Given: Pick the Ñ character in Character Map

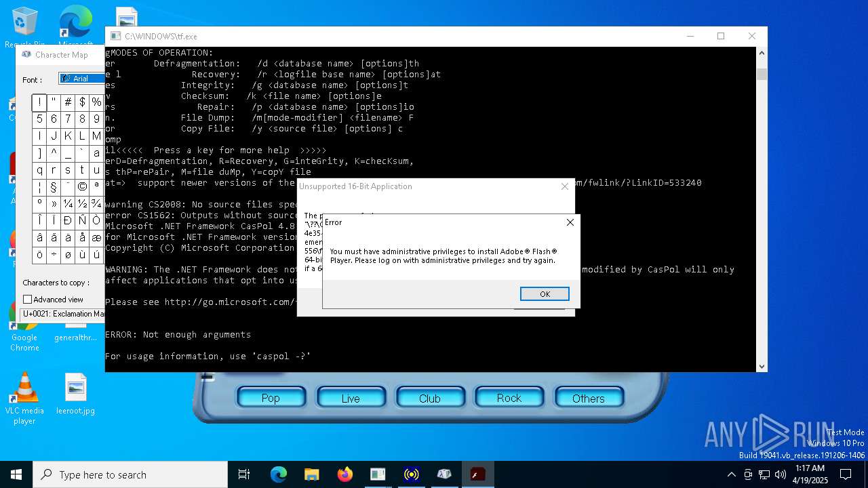Looking at the screenshot, I should [x=82, y=221].
